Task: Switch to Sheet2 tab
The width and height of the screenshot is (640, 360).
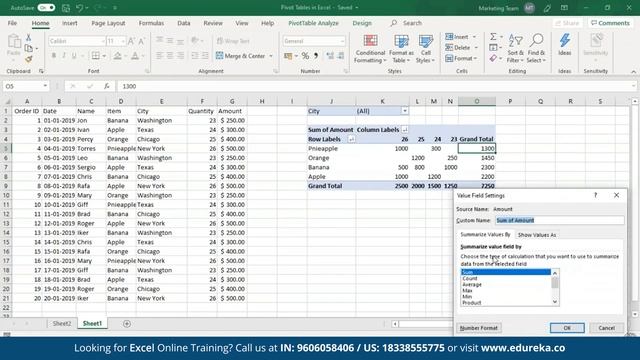Action: click(62, 324)
